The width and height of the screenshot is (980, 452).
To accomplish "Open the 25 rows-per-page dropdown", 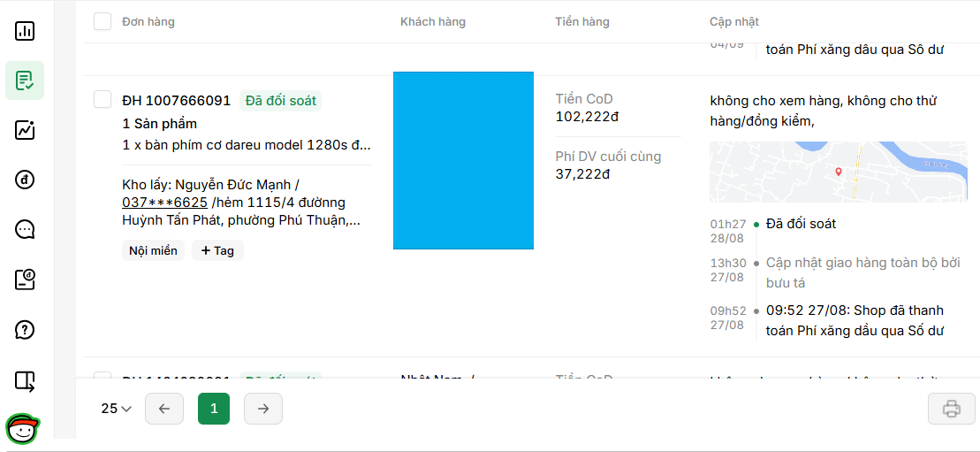I will click(117, 409).
